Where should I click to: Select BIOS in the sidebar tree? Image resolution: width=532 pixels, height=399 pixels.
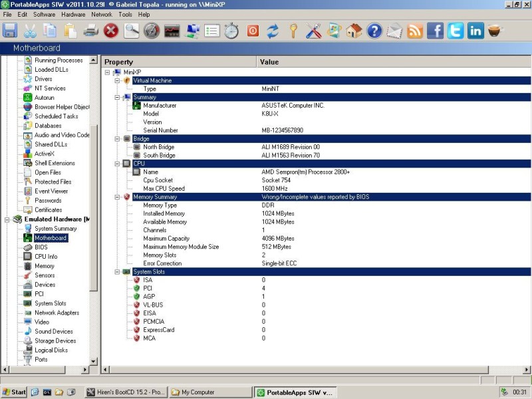click(41, 247)
